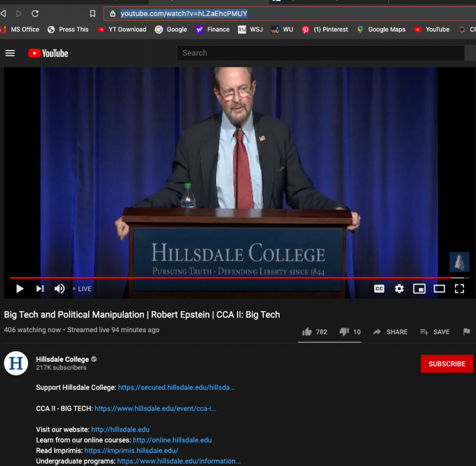Open video settings gear menu

pyautogui.click(x=399, y=289)
